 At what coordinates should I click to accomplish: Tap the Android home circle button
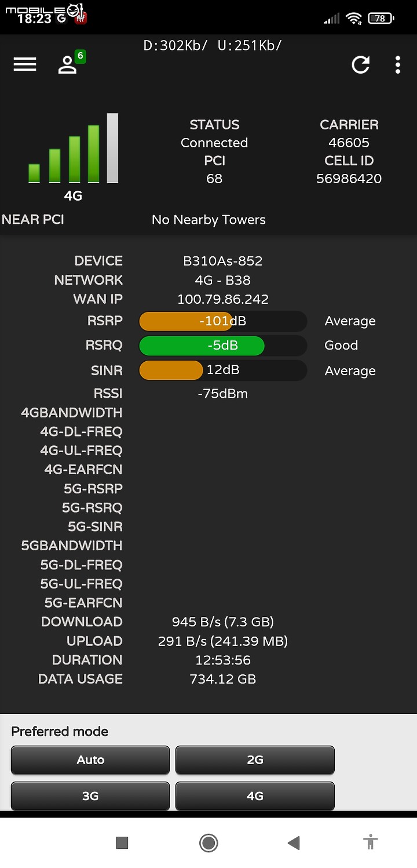209,842
